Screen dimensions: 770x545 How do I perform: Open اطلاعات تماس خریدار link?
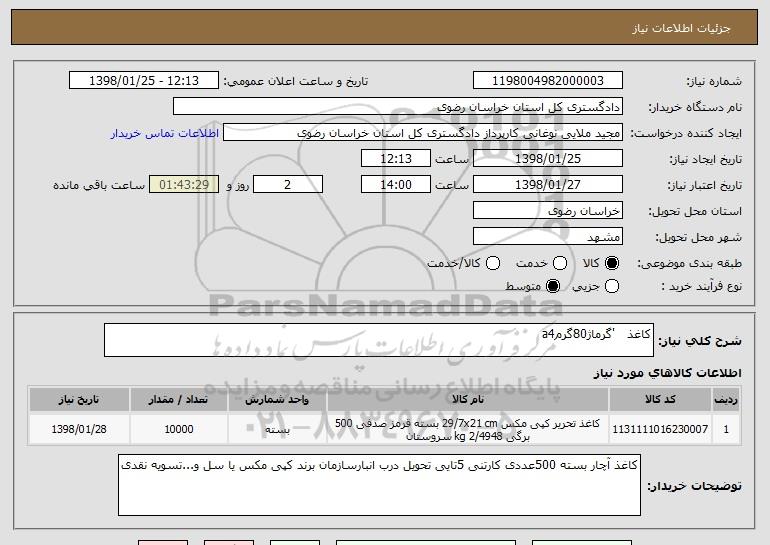tap(165, 134)
